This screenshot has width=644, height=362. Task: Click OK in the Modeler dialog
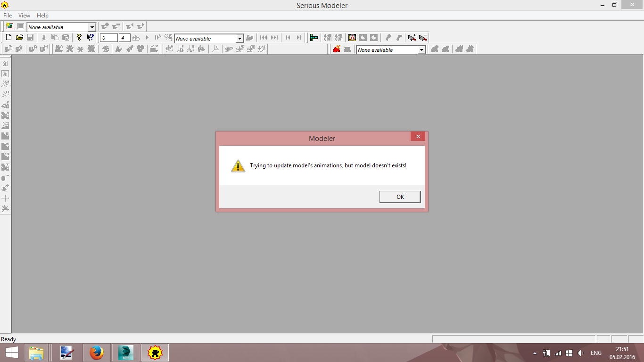pos(400,197)
